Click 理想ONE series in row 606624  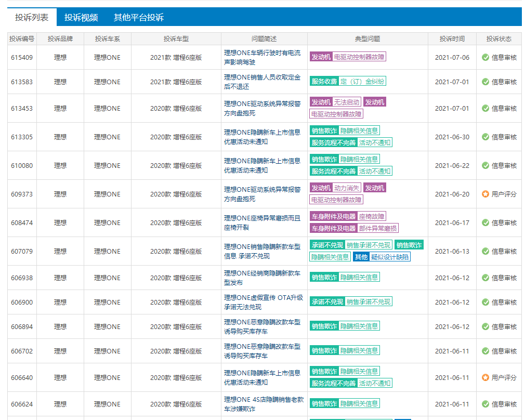coord(107,404)
